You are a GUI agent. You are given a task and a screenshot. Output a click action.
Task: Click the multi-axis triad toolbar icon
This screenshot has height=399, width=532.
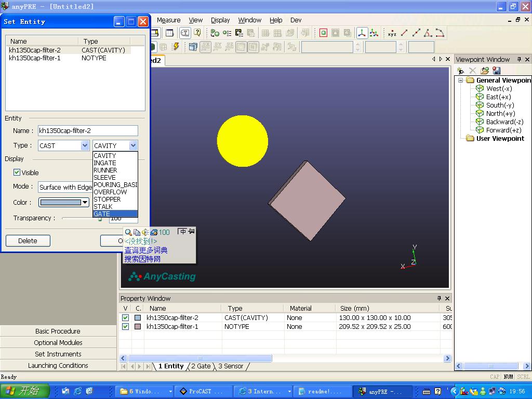[374, 33]
